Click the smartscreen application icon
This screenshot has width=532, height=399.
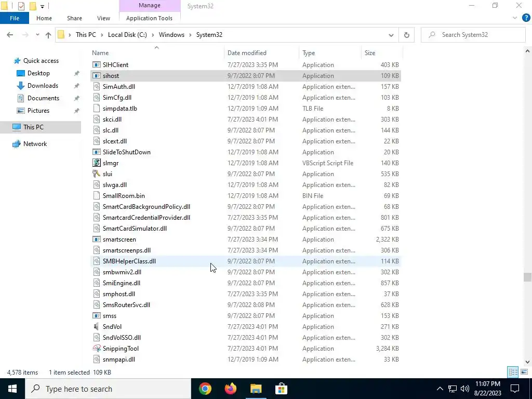(x=97, y=239)
